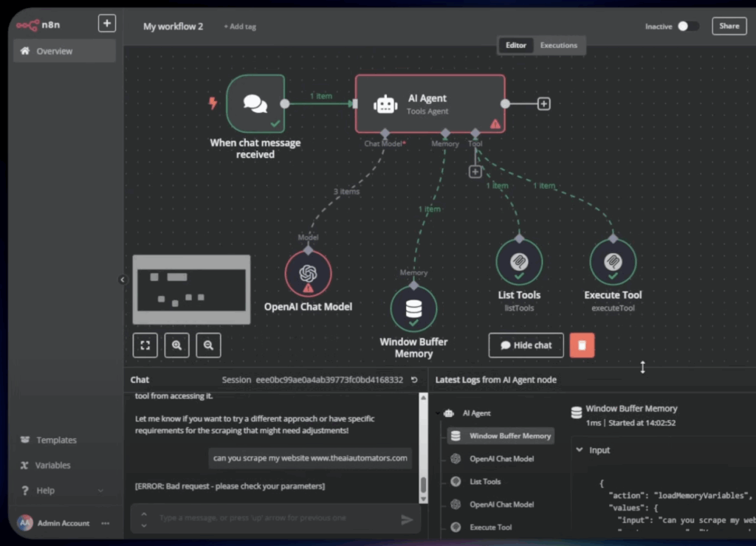Click the plus button beside the n8n logo
Screen dimensions: 756x546
click(x=106, y=23)
